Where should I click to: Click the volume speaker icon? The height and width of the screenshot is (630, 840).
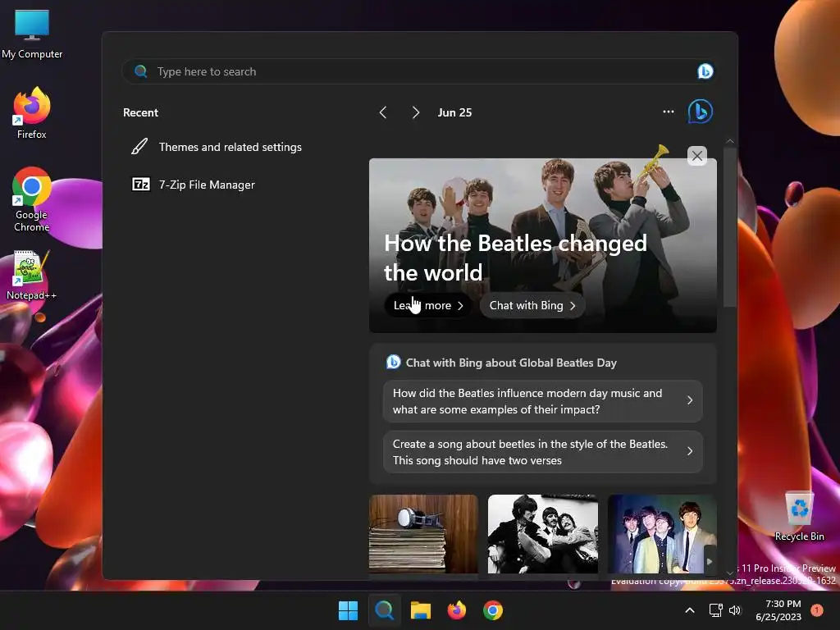tap(735, 610)
